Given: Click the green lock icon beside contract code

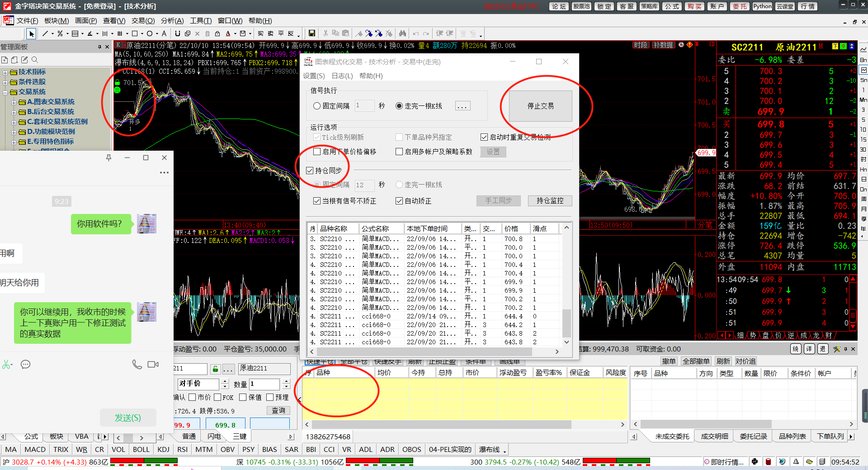Looking at the screenshot, I should 216,369.
